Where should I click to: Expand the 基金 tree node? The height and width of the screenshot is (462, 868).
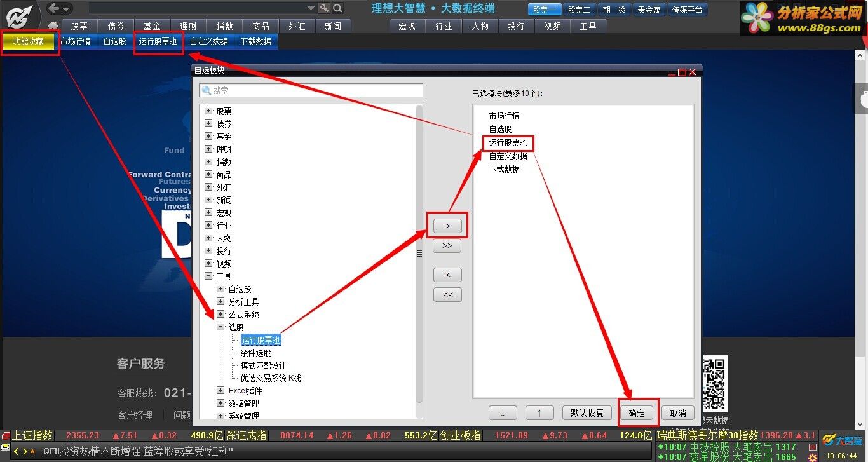click(x=208, y=136)
